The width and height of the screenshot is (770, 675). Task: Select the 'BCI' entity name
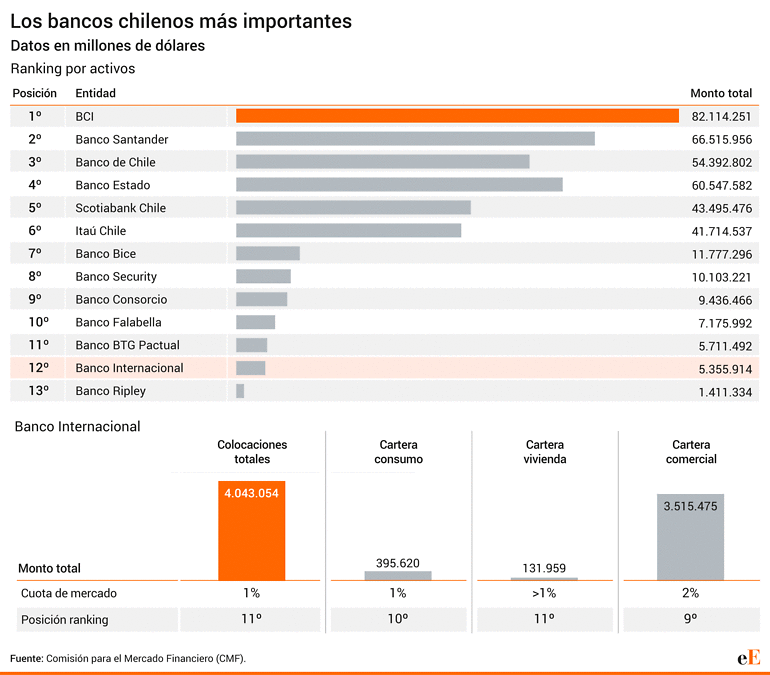[84, 116]
